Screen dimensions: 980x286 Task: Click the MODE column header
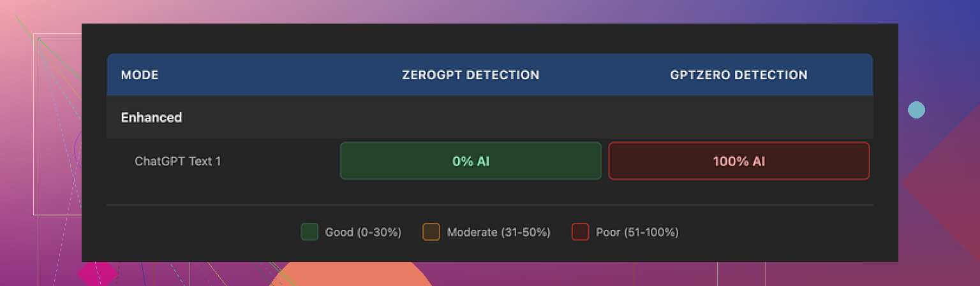point(140,75)
